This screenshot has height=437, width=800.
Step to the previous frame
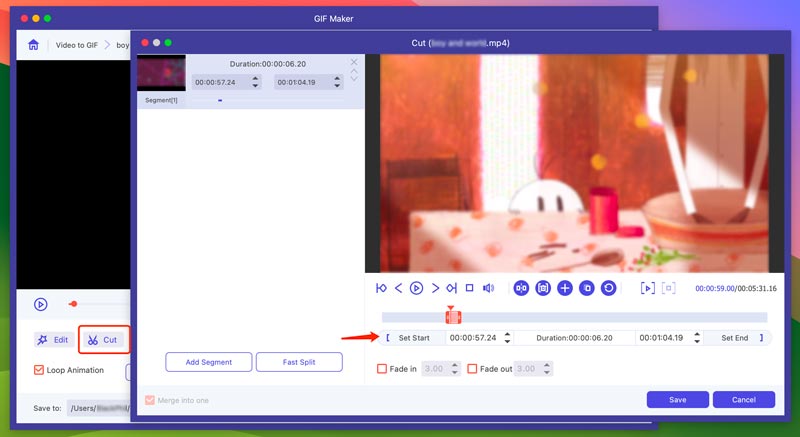398,288
